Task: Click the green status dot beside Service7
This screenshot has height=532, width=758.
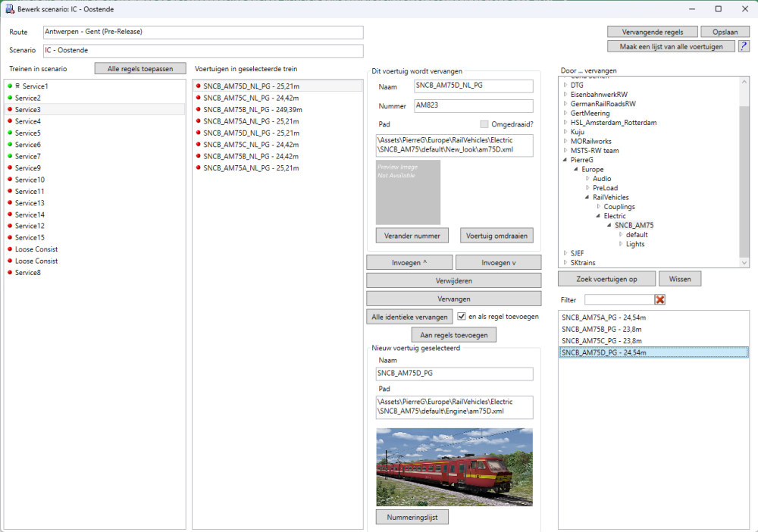Action: pyautogui.click(x=10, y=157)
